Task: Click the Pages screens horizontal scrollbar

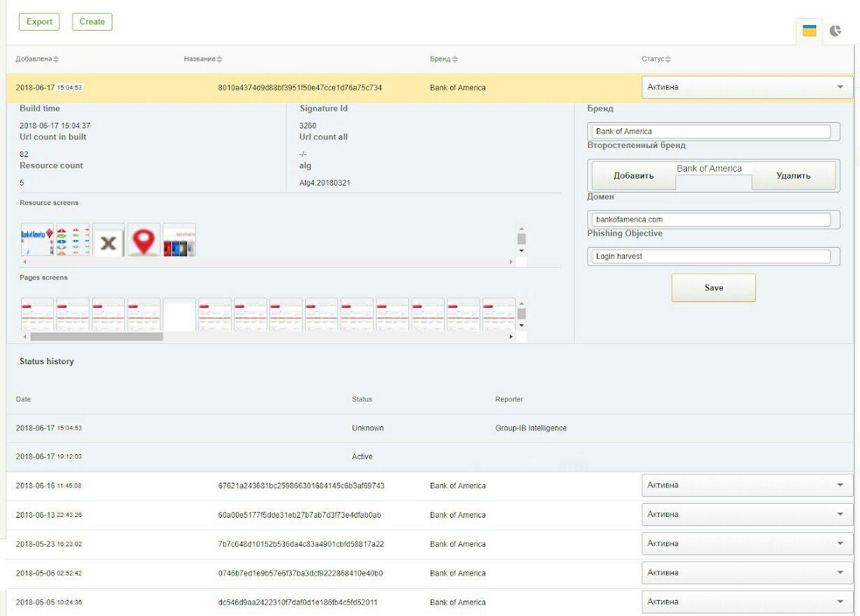Action: (96, 336)
